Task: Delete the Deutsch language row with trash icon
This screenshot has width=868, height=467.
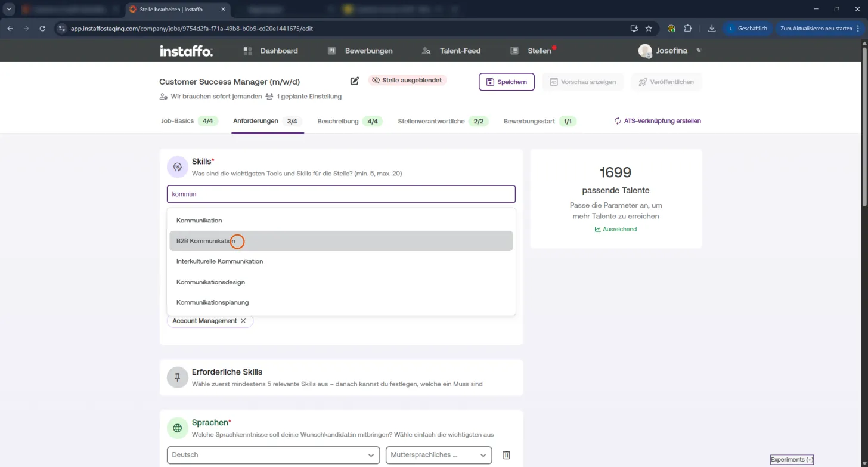Action: [507, 455]
